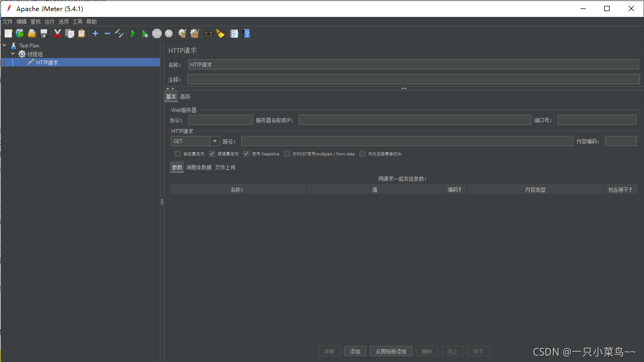Open the Function Helper list icon
The image size is (644, 362).
pyautogui.click(x=234, y=33)
